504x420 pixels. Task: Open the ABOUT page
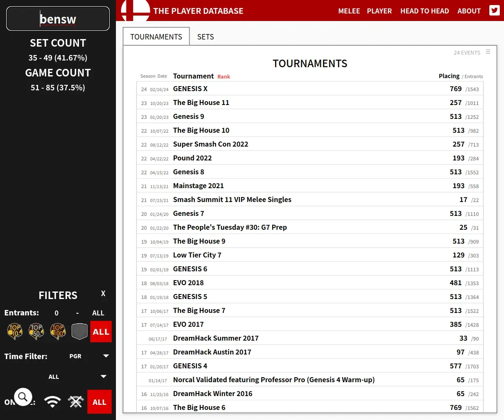(469, 11)
